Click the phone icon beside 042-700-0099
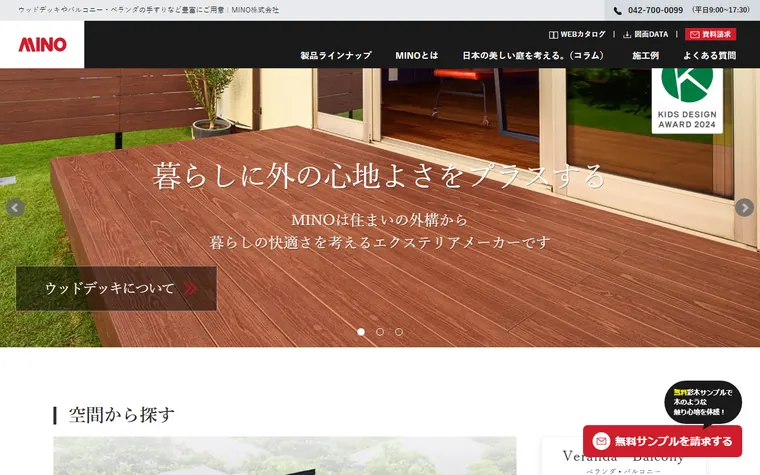Image resolution: width=760 pixels, height=475 pixels. tap(618, 10)
